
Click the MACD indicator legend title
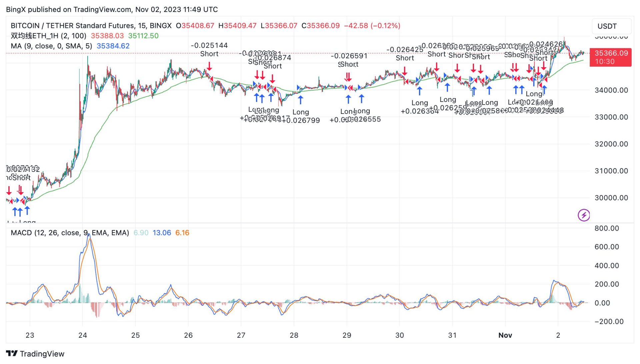[x=70, y=233]
